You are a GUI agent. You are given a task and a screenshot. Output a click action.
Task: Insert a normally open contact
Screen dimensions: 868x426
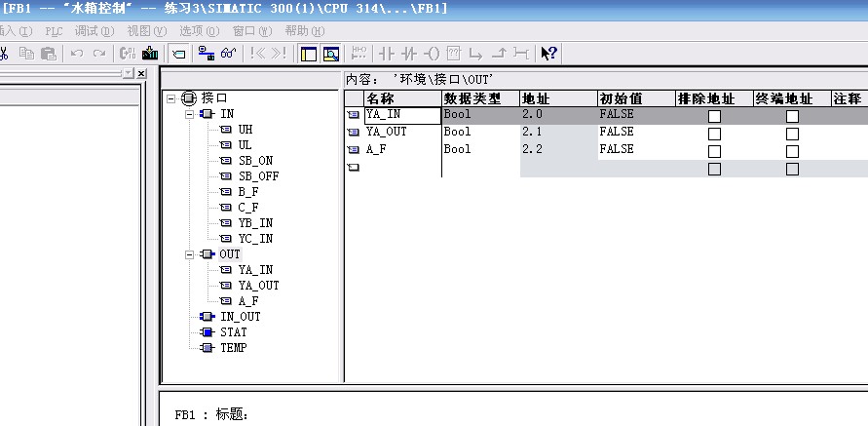pyautogui.click(x=386, y=53)
